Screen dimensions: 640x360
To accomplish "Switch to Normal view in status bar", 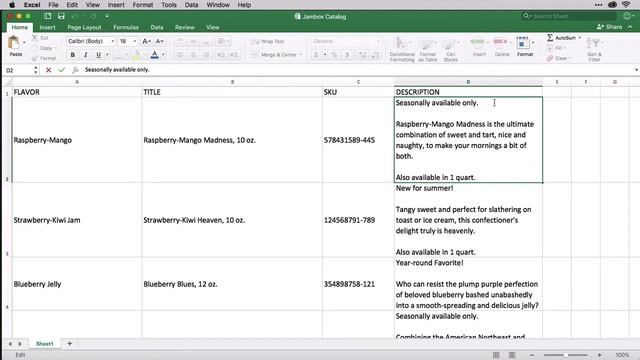I will point(496,355).
